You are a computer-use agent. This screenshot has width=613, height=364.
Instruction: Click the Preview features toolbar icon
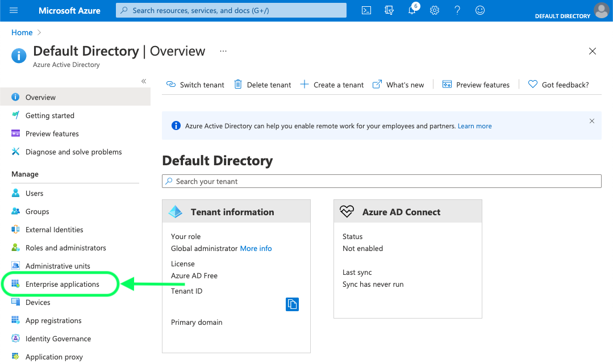447,85
